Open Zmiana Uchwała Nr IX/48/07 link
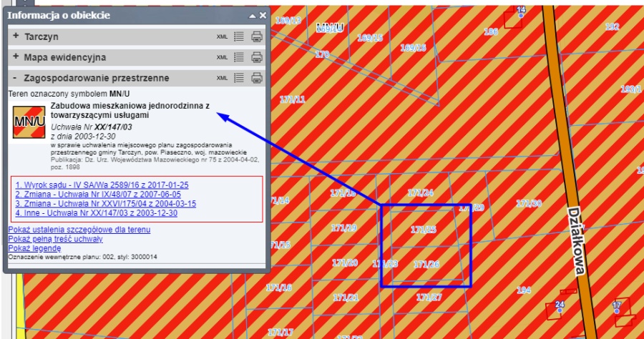Viewport: 644px width, 339px height. [97, 194]
